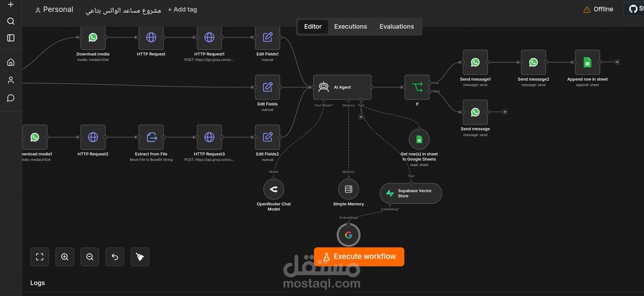Select the HTTP Request2 node
Viewport: 644px width, 296px height.
[93, 137]
